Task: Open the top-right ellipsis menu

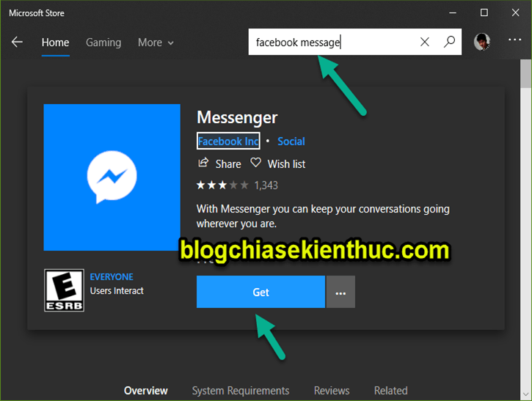Action: 514,40
